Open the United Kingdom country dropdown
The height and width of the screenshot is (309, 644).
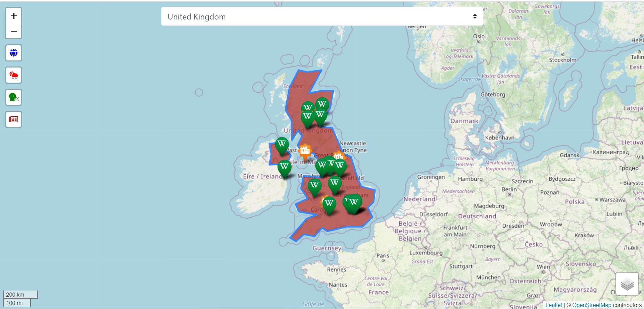point(322,16)
